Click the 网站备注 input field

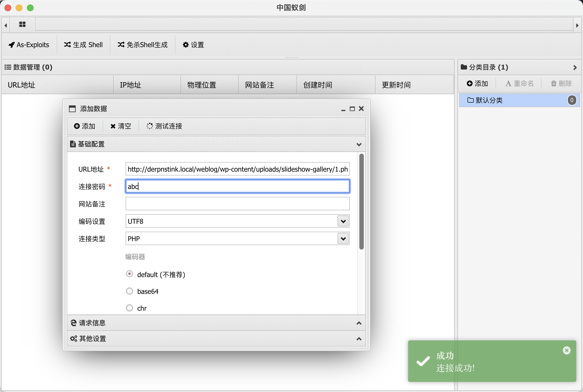[237, 204]
